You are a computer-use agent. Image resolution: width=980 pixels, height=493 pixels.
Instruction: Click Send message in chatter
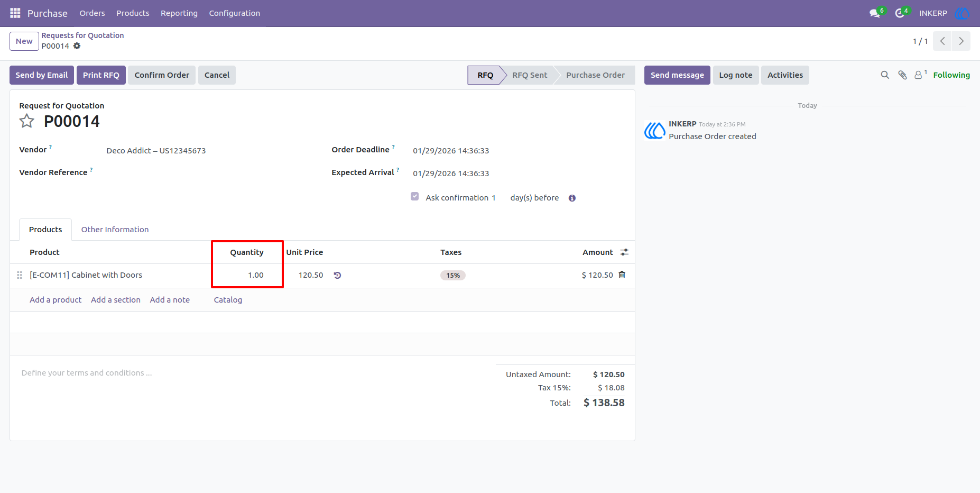click(677, 75)
